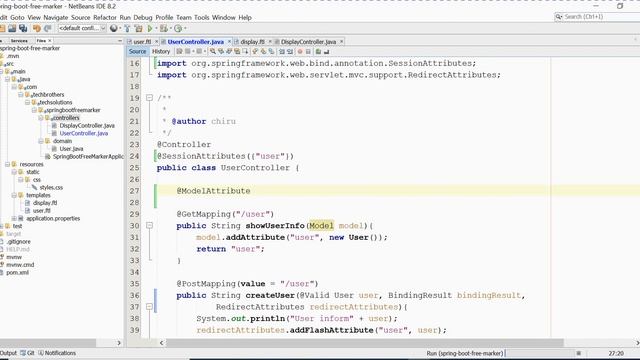
Task: Open the Tools menu
Action: pos(202,18)
